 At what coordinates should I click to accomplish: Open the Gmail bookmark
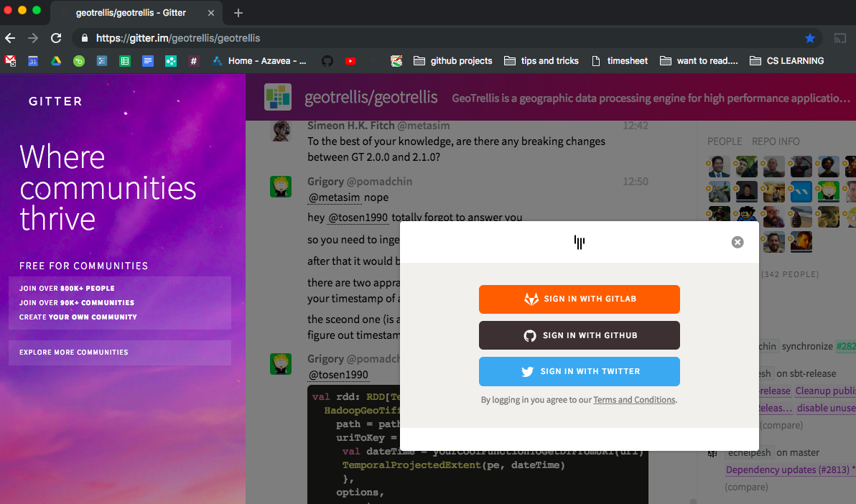pyautogui.click(x=10, y=61)
